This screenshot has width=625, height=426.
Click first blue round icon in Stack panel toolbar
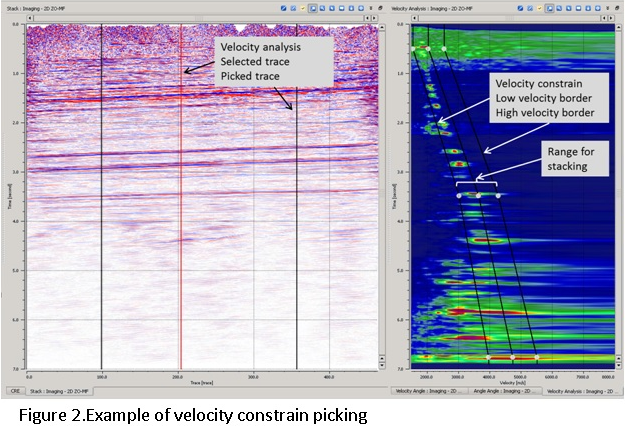pyautogui.click(x=284, y=8)
